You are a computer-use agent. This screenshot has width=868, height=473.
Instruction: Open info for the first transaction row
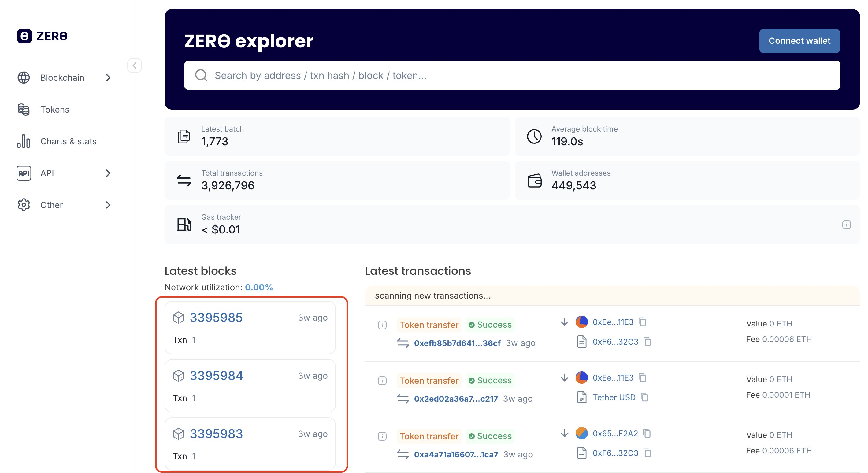(382, 325)
